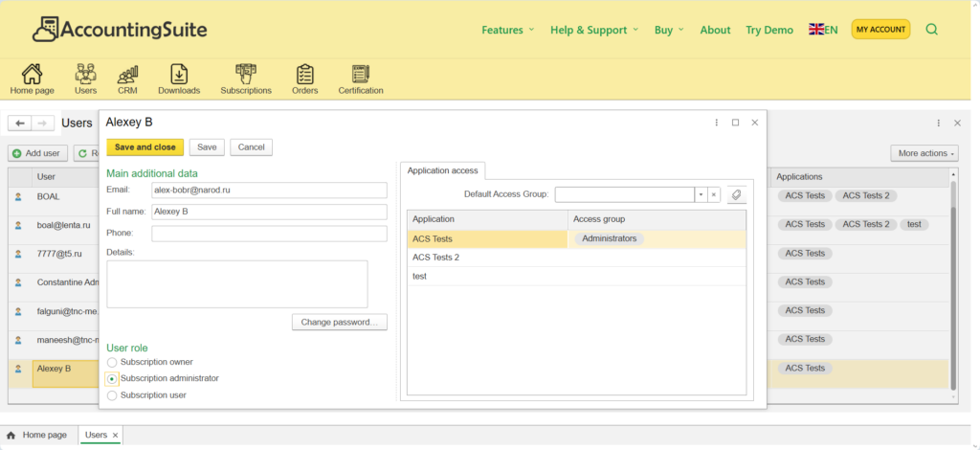This screenshot has height=450, width=980.
Task: Click the user icon in the 7777@t5.ru row
Action: (18, 254)
